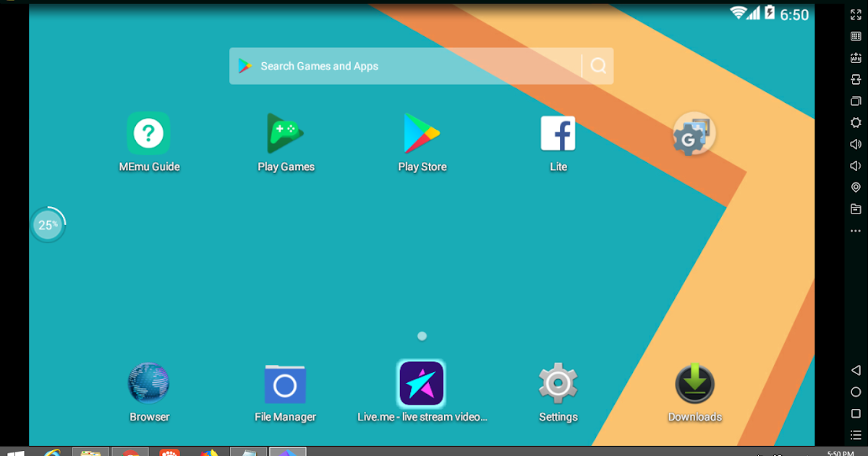Click the volume down sidebar icon

(856, 166)
